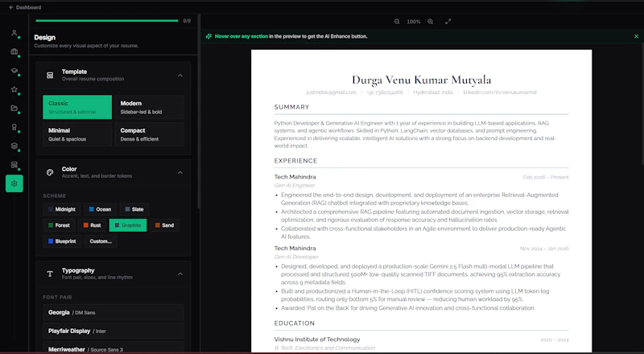Viewport: 644px width, 354px height.
Task: Choose the Blueprint color scheme
Action: [62, 241]
